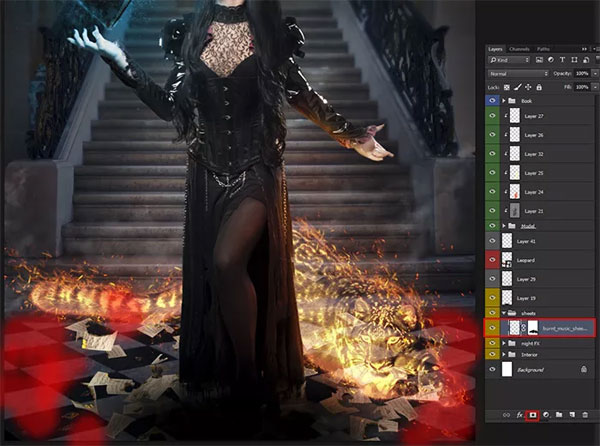Select the Leopard layer name
600x446 pixels.
(525, 260)
